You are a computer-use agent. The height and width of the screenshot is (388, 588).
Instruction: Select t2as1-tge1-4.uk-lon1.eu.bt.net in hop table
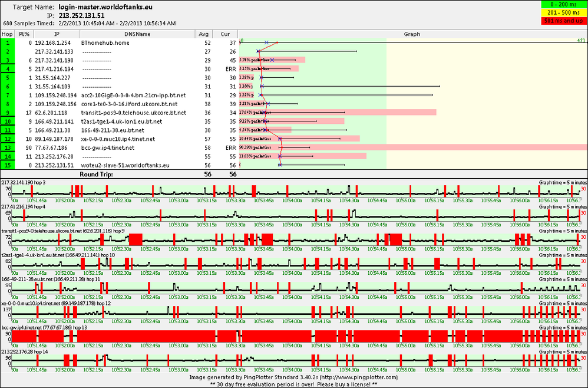click(121, 121)
